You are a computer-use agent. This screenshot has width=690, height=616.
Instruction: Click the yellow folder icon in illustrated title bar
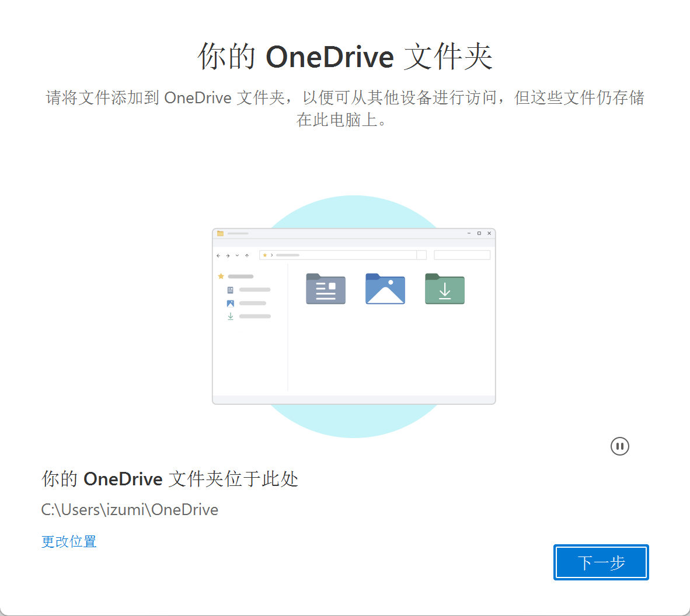pos(220,233)
